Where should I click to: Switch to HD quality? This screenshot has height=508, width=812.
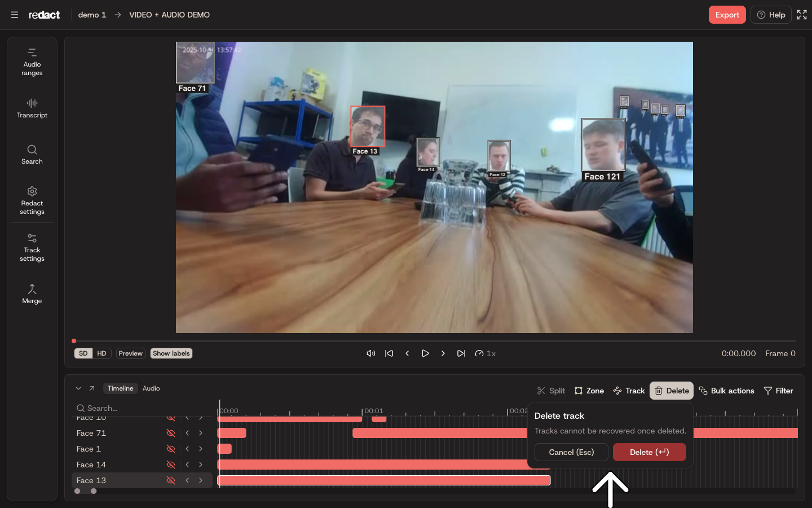pos(101,353)
